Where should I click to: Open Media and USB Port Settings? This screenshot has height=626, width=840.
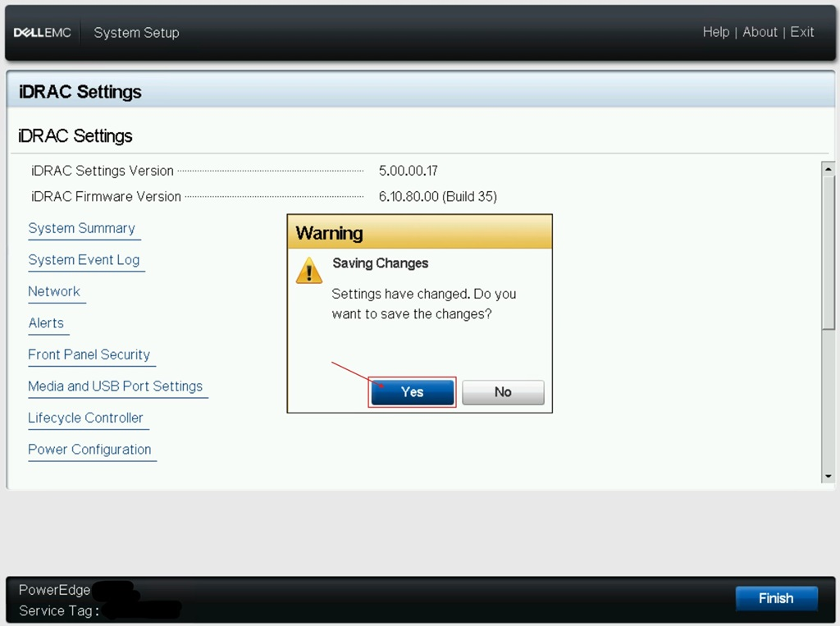[x=115, y=386]
